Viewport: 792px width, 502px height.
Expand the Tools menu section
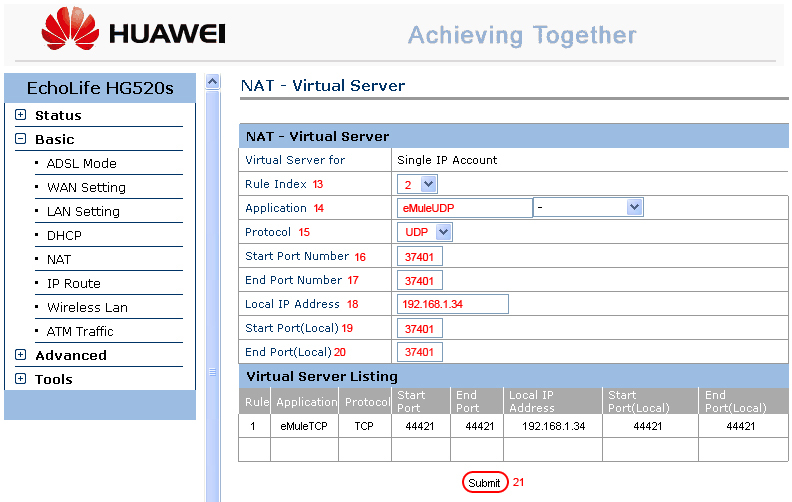pyautogui.click(x=21, y=378)
